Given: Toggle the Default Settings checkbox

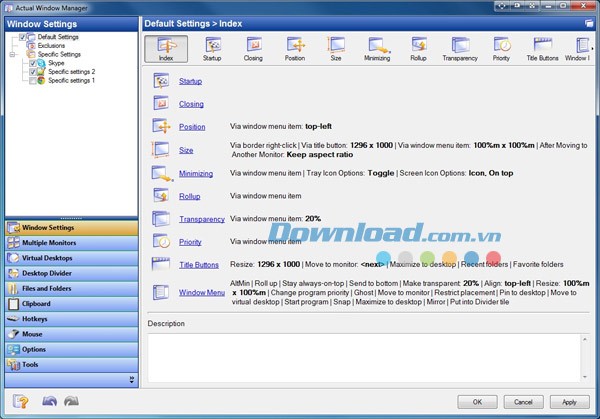Looking at the screenshot, I should coord(23,37).
